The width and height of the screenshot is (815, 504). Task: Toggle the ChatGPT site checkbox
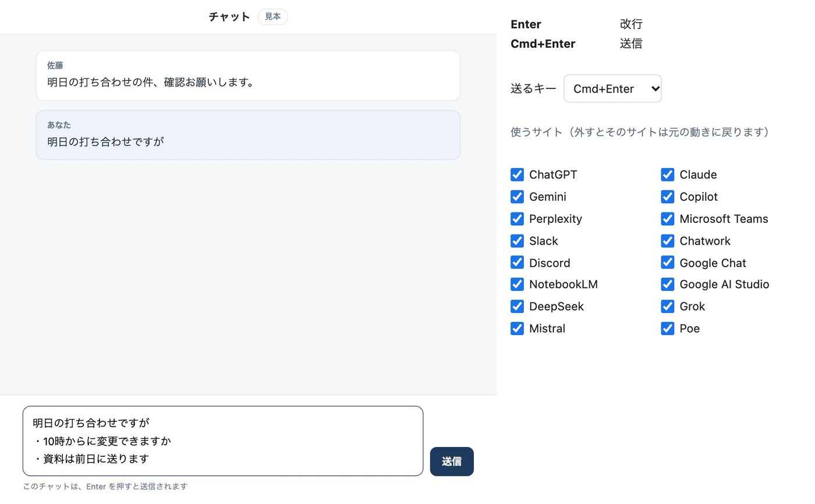pos(517,175)
